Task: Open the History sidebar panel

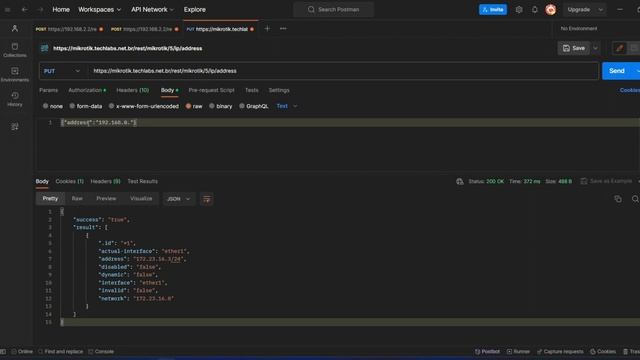Action: (15, 99)
